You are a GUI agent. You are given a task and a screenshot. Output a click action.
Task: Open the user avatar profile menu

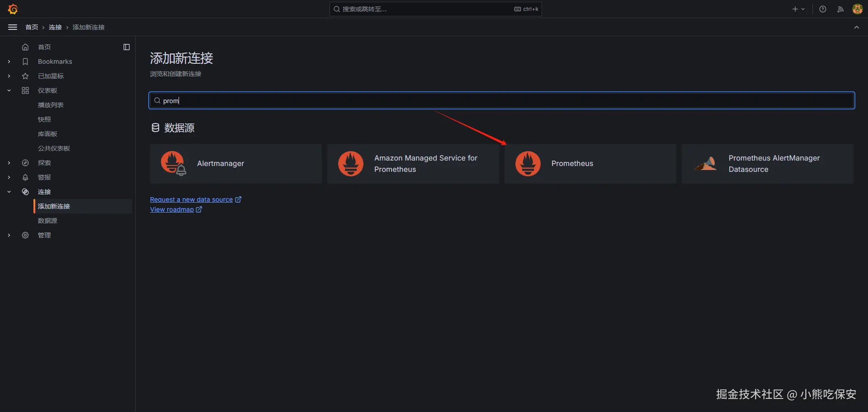[x=857, y=9]
